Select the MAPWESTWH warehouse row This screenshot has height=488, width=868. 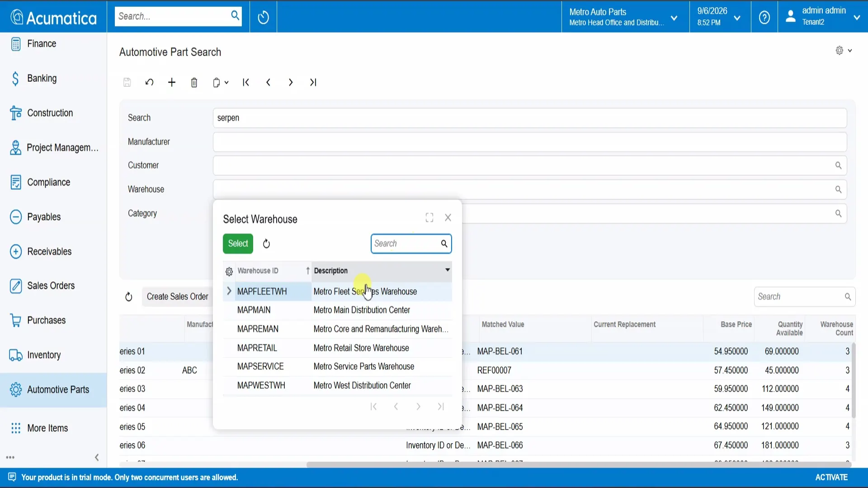(x=337, y=385)
